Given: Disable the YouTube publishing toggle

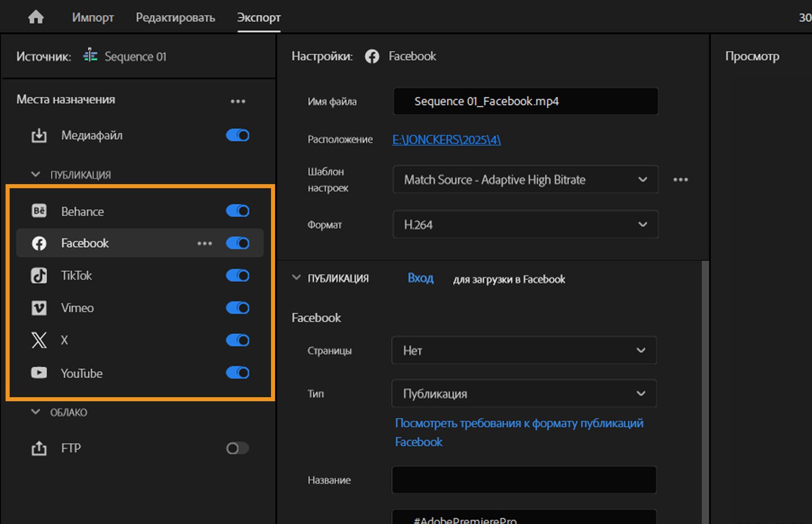Looking at the screenshot, I should click(x=238, y=373).
